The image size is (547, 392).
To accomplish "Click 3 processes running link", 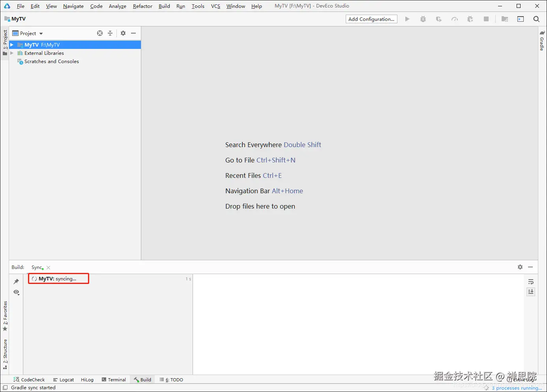I will pyautogui.click(x=517, y=388).
